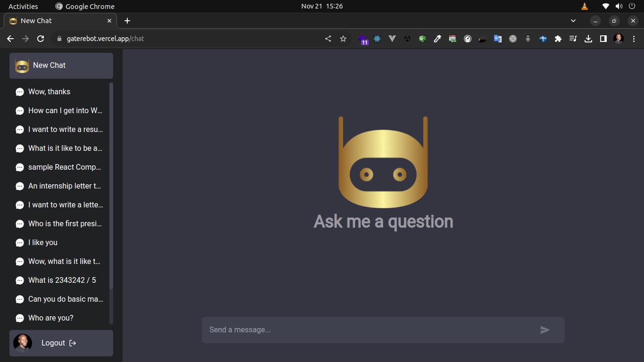
Task: Open Chrome downloads tray
Action: tap(588, 39)
